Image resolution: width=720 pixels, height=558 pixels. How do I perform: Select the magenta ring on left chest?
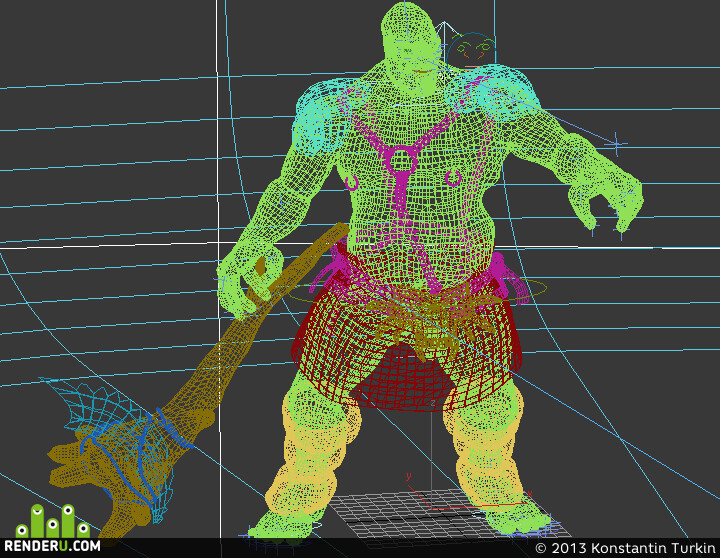click(x=352, y=183)
